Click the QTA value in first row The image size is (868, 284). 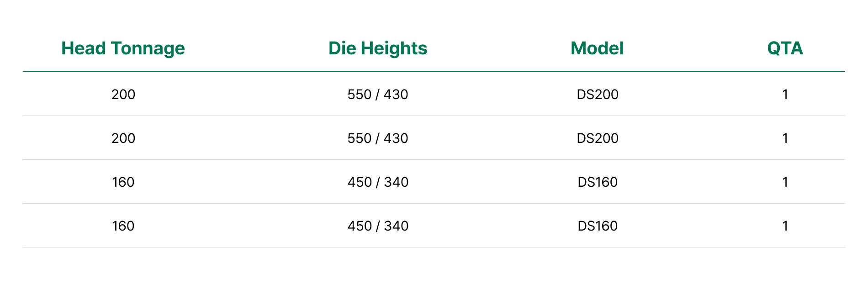(785, 95)
